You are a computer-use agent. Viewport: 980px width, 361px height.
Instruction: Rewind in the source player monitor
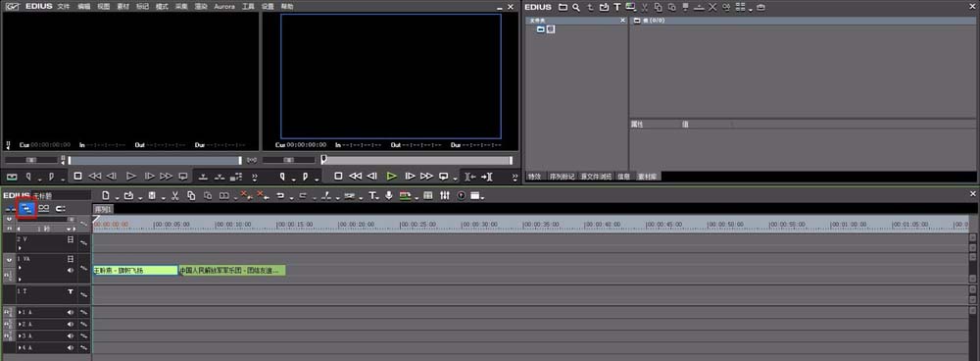[95, 177]
